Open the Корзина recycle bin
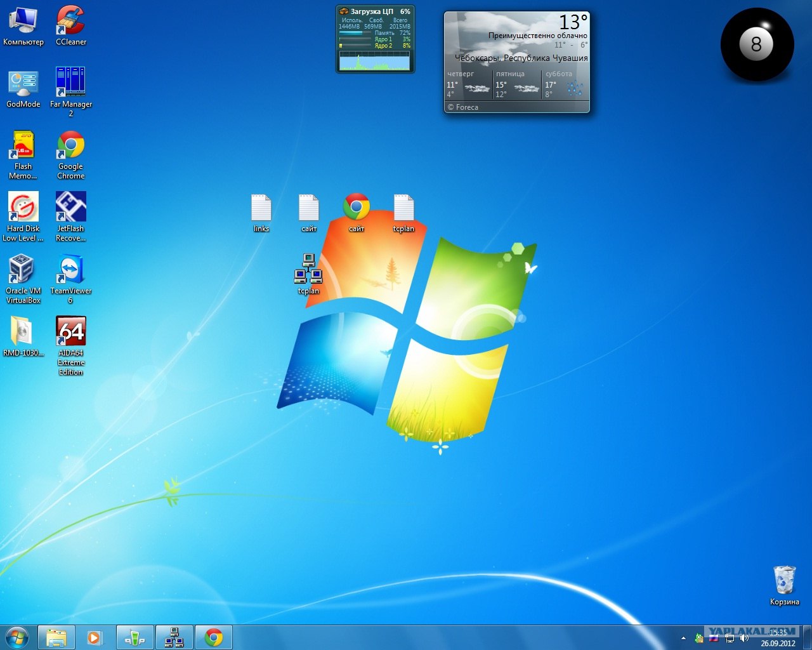 pyautogui.click(x=785, y=585)
